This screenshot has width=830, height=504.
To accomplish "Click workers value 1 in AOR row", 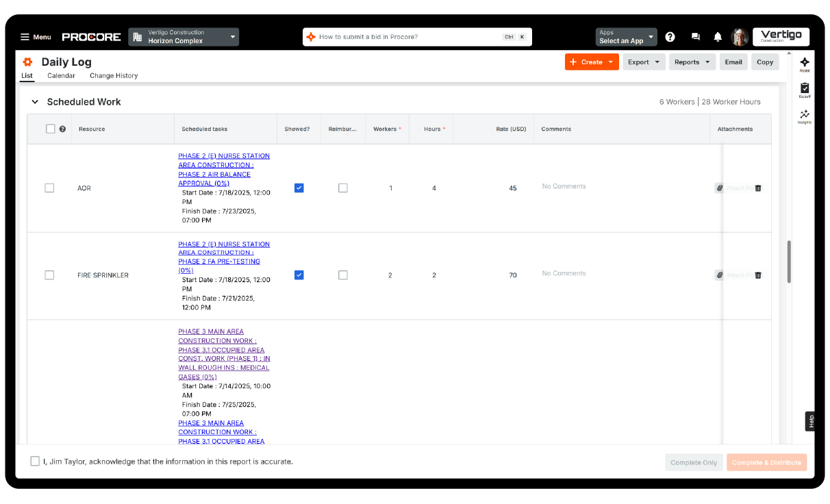I will (x=391, y=188).
